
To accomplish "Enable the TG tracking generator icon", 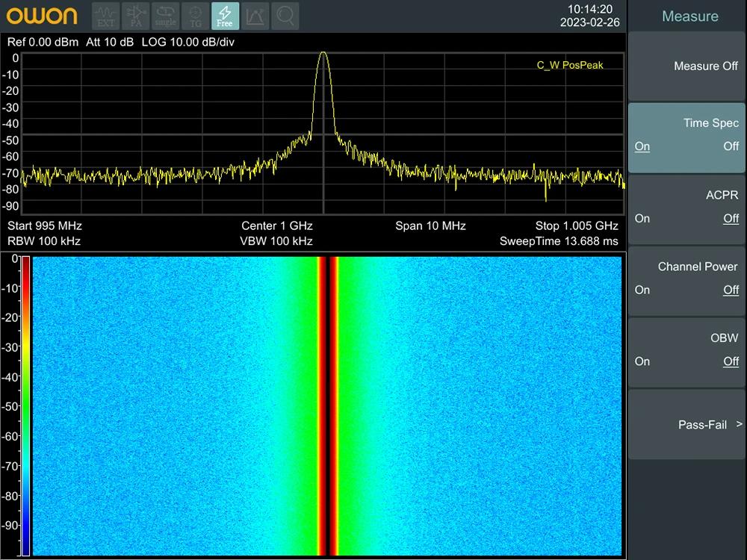I will pos(195,16).
